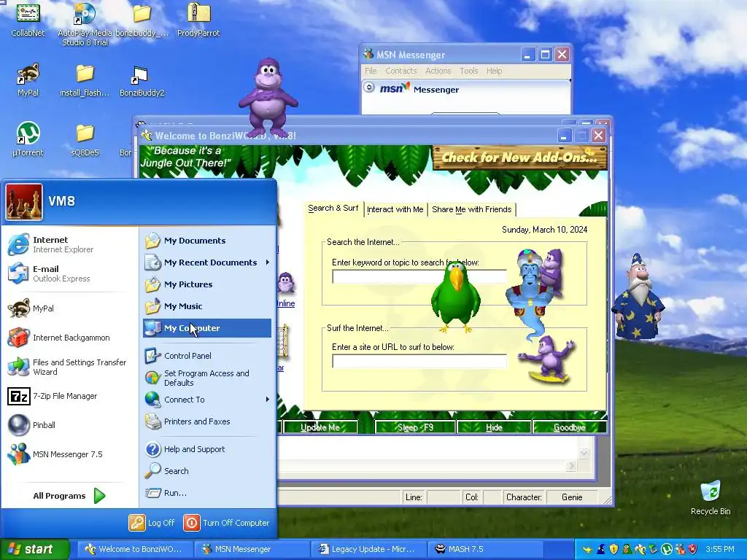747x560 pixels.
Task: Open Search from Start menu
Action: click(x=207, y=471)
